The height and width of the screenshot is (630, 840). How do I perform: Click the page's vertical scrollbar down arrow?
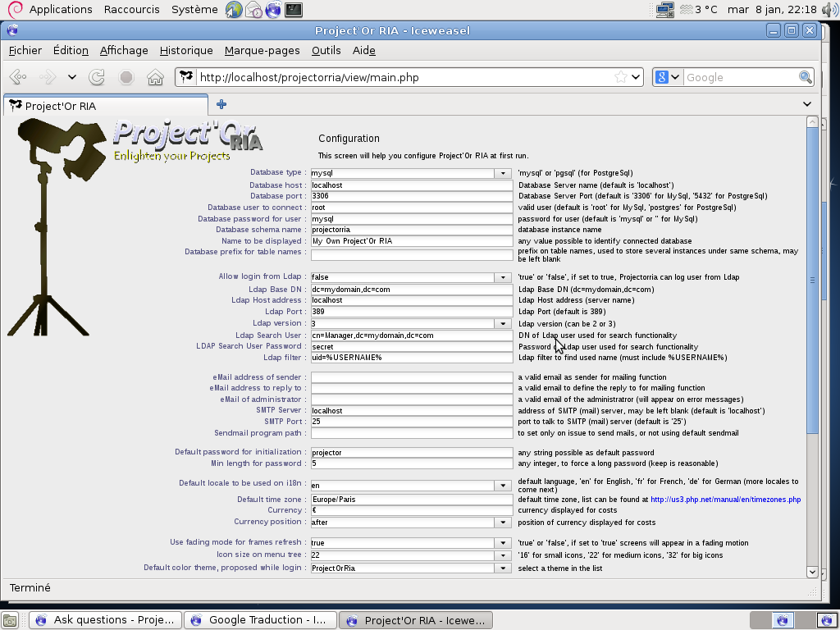pyautogui.click(x=812, y=572)
